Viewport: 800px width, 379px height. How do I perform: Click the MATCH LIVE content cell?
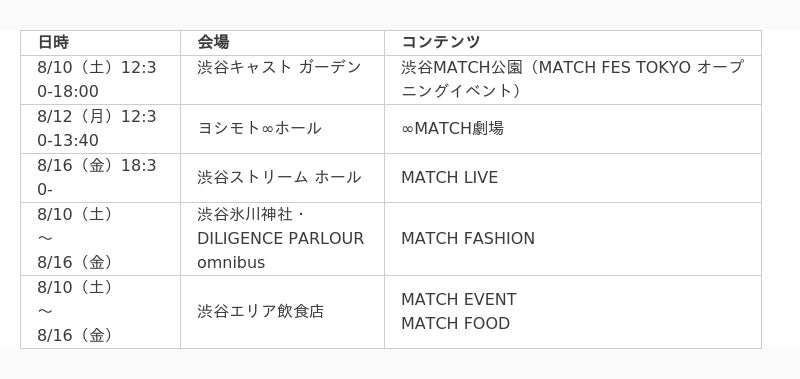572,178
